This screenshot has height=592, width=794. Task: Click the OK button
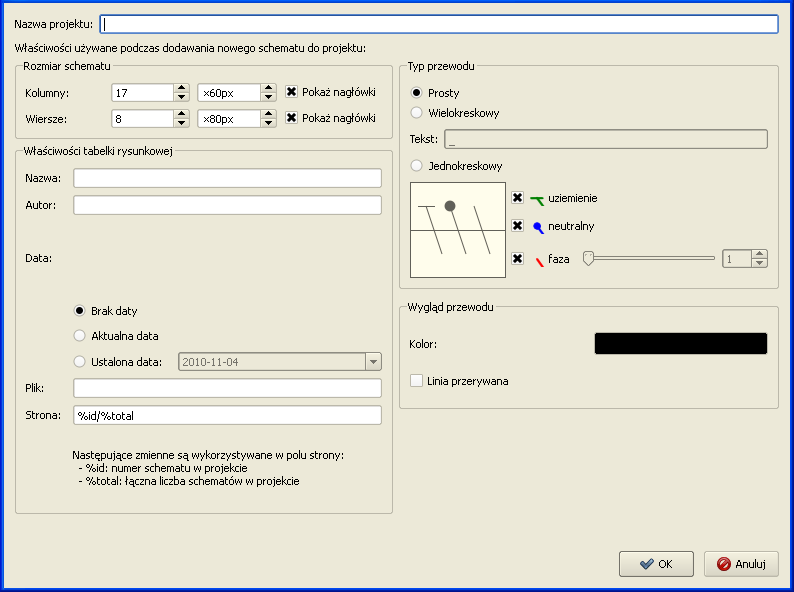point(656,564)
